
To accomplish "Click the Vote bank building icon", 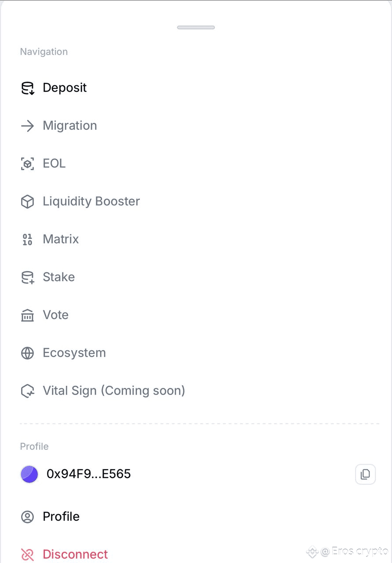I will [28, 315].
